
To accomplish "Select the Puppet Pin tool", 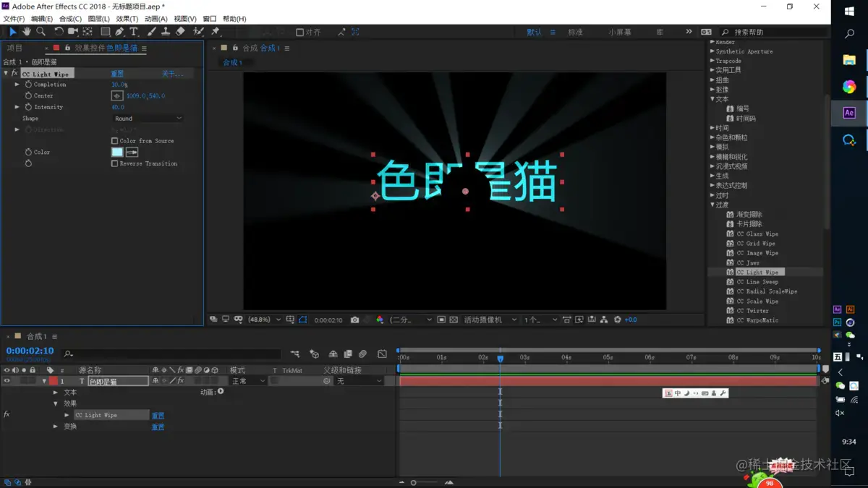I will (x=216, y=32).
